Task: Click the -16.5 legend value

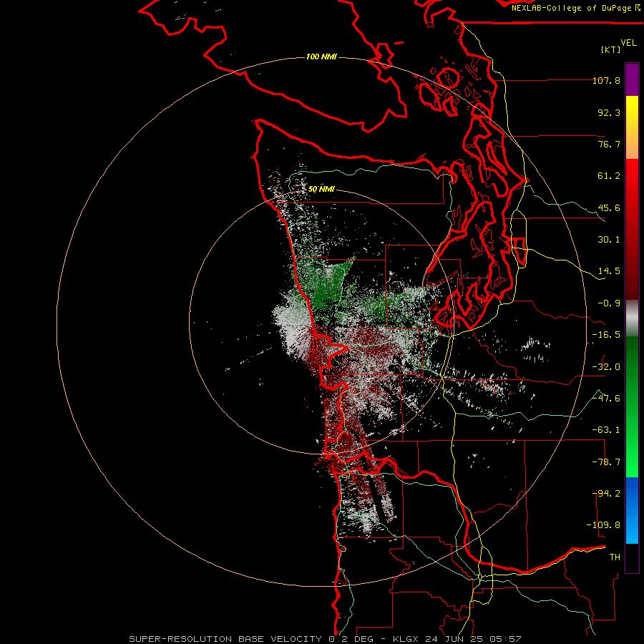Action: (606, 335)
